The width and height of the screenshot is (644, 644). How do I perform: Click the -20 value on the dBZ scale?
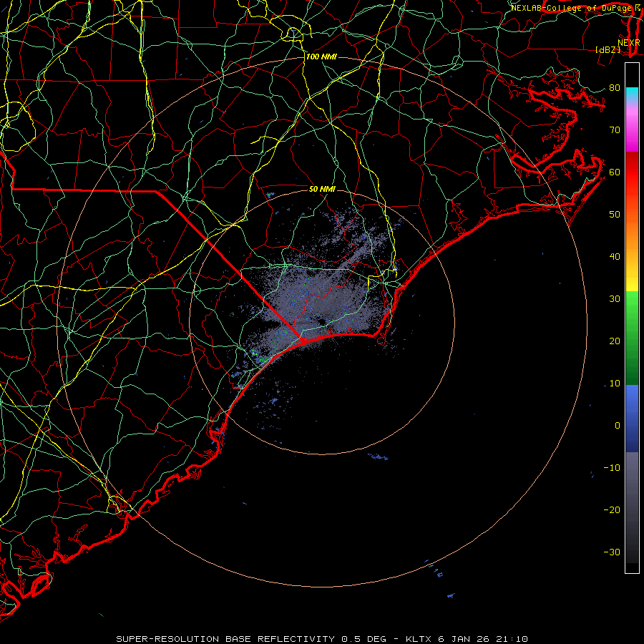click(612, 510)
